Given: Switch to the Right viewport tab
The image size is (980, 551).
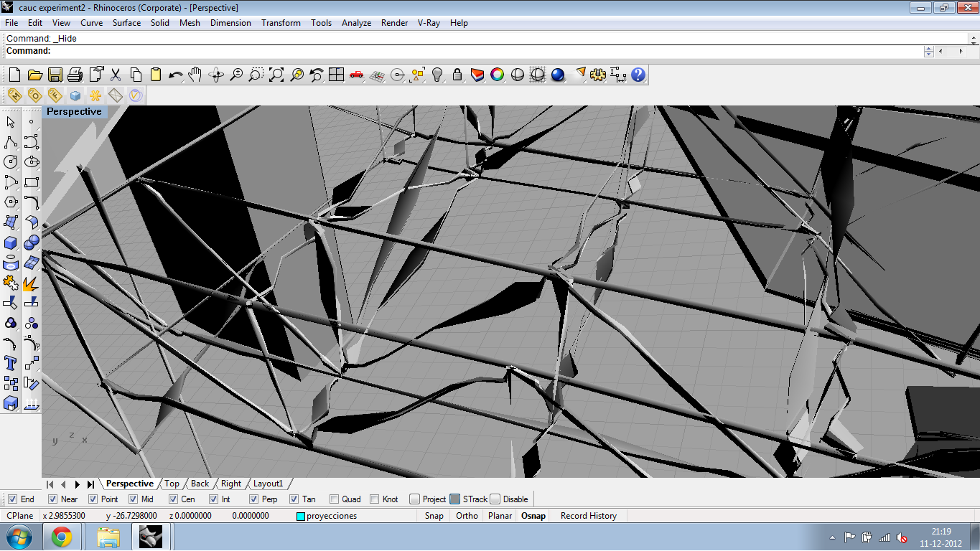Looking at the screenshot, I should click(231, 484).
